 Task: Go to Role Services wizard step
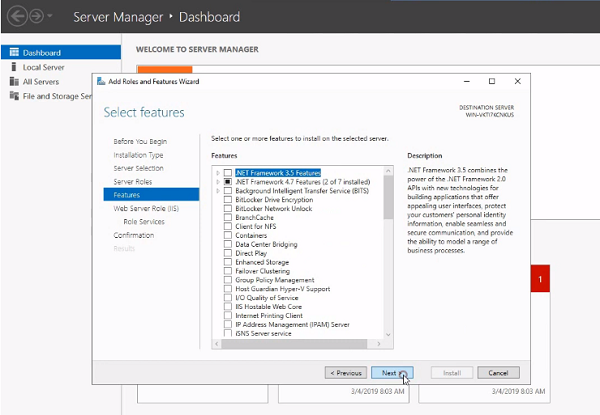pyautogui.click(x=144, y=222)
